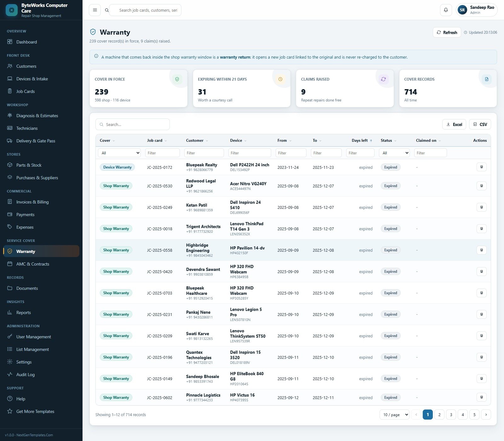Click the Customer column filter field
This screenshot has width=504, height=441.
point(204,153)
